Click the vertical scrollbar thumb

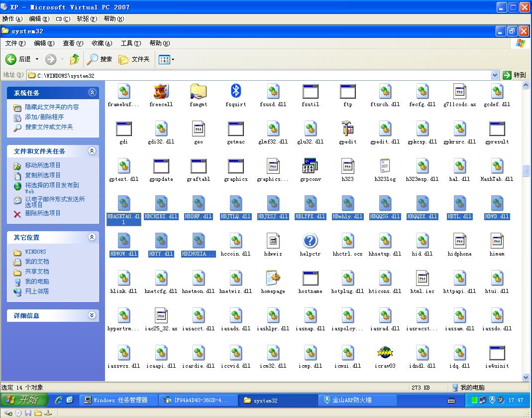tap(526, 170)
